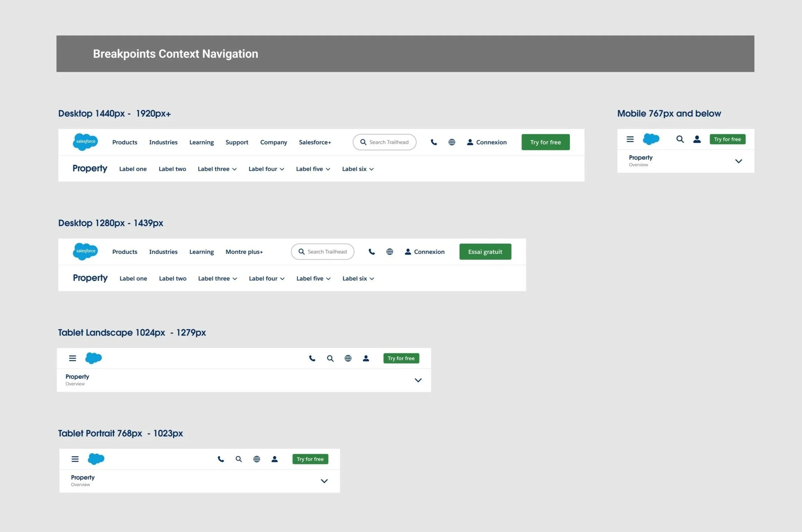
Task: Expand Property Overview chevron in the mobile nav
Action: point(738,161)
